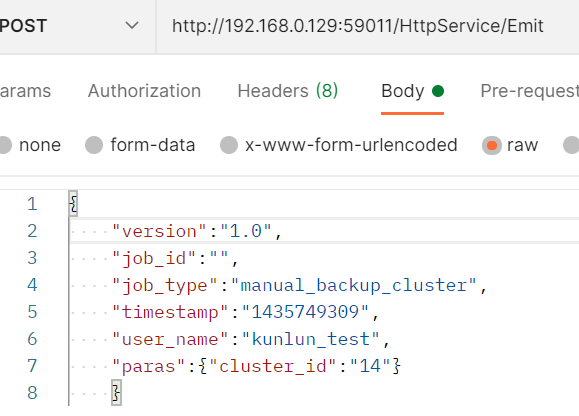Image resolution: width=579 pixels, height=416 pixels.
Task: Click the opening brace on line 1
Action: (x=73, y=203)
